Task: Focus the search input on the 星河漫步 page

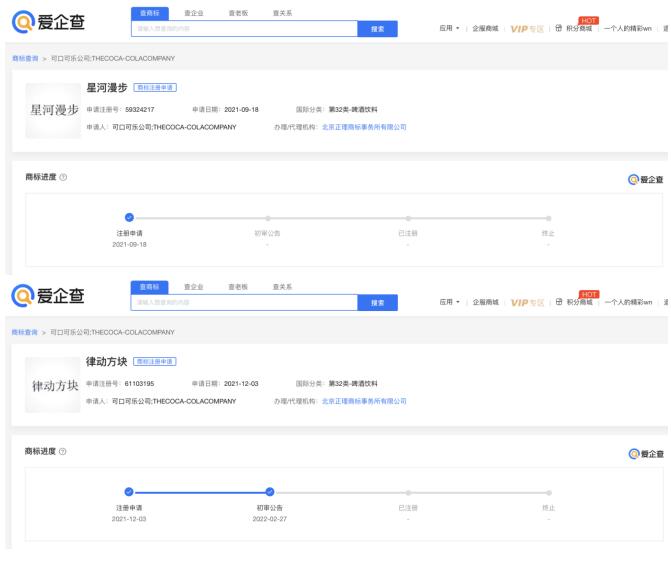Action: click(244, 29)
